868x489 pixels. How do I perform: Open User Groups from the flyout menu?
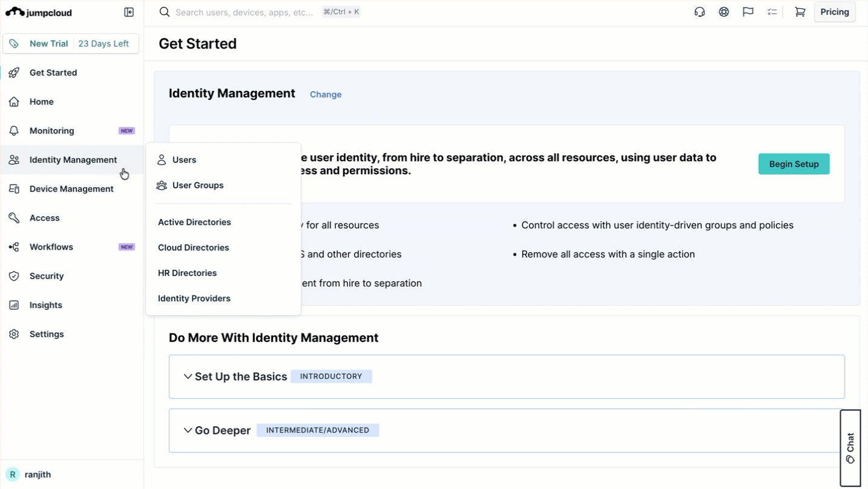coord(198,185)
